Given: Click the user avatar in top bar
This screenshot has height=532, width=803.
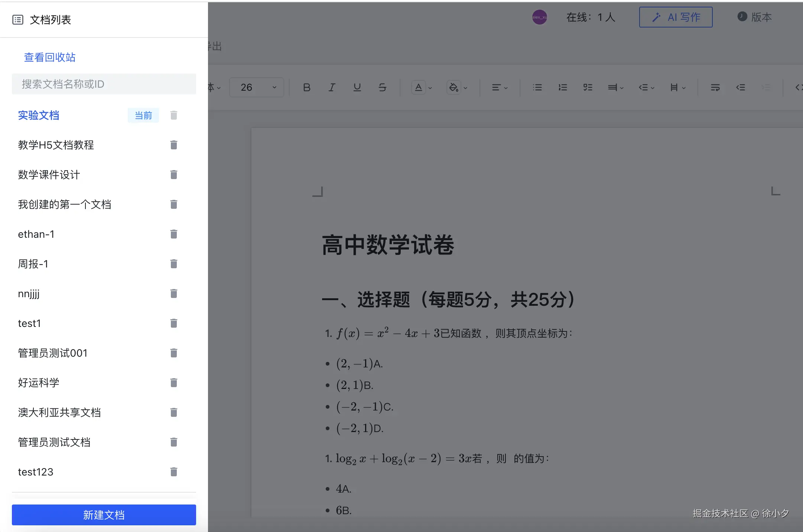Looking at the screenshot, I should click(539, 17).
